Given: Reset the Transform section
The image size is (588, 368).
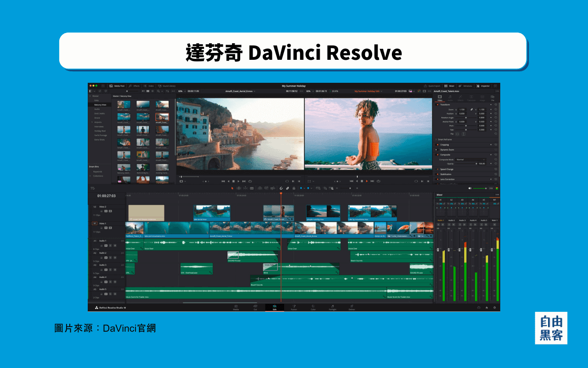Looking at the screenshot, I should tap(496, 104).
